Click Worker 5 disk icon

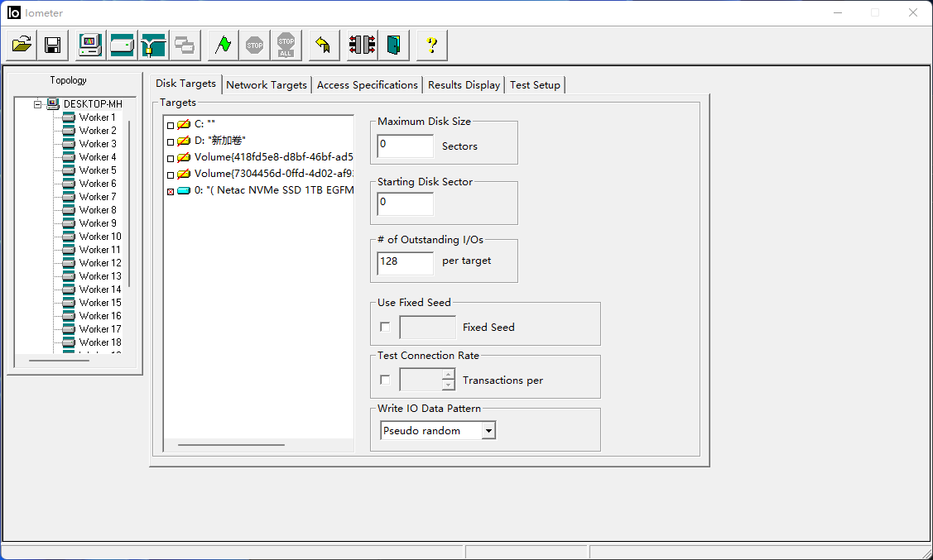point(69,170)
